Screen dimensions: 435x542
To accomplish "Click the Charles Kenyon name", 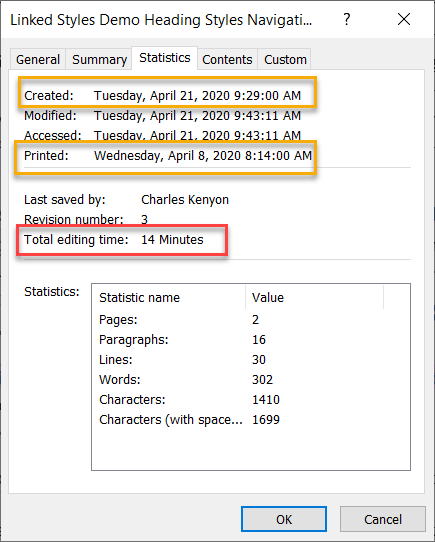I will click(185, 200).
